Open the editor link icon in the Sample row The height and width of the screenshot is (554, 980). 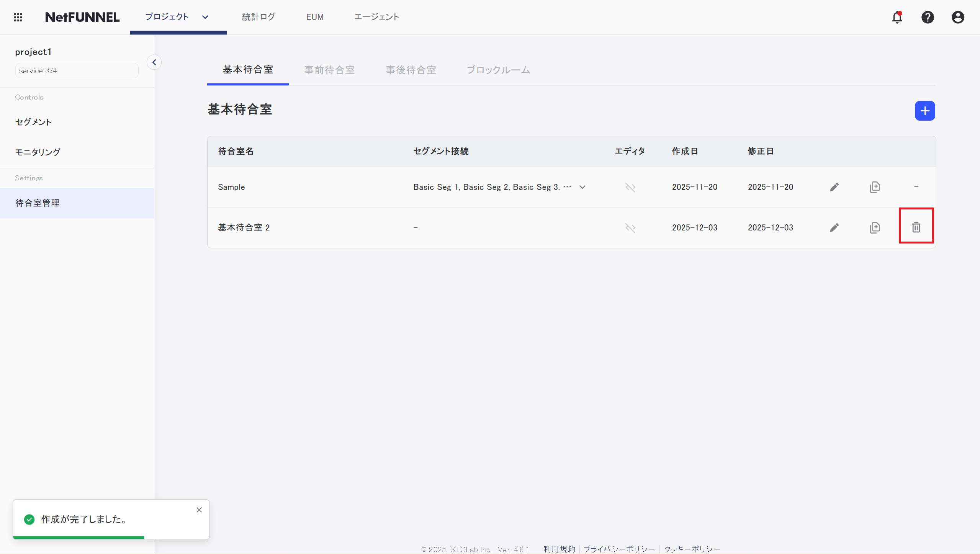(x=630, y=187)
